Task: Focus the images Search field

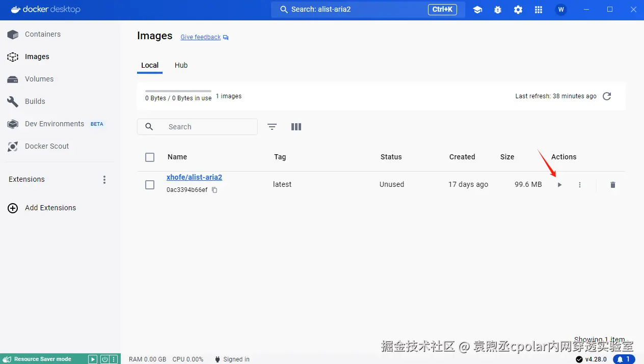Action: tap(197, 127)
